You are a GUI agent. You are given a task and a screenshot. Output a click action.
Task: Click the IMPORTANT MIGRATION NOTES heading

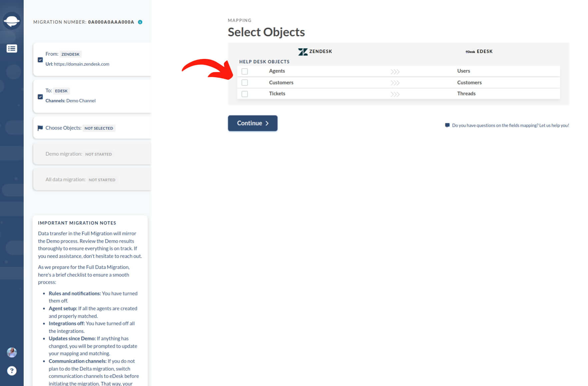coord(77,223)
